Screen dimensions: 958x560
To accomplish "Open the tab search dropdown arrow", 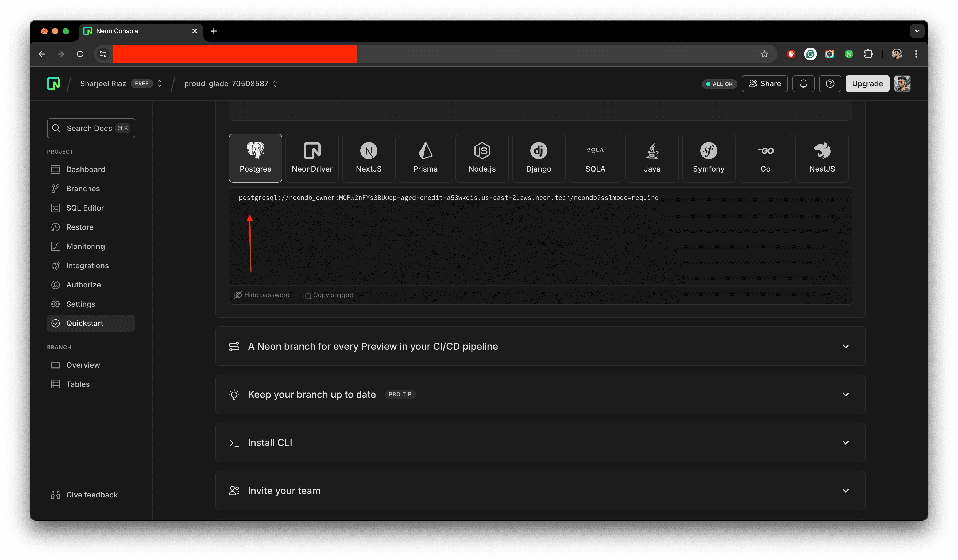I will (917, 31).
